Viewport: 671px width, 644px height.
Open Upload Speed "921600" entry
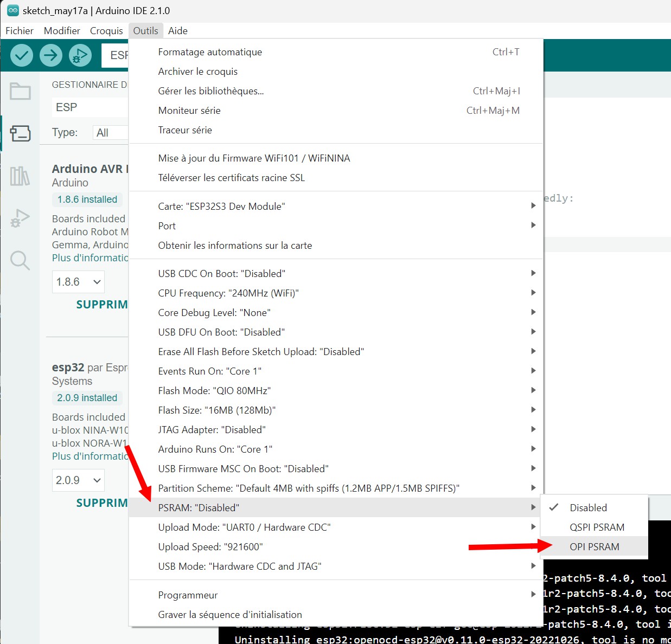[336, 547]
